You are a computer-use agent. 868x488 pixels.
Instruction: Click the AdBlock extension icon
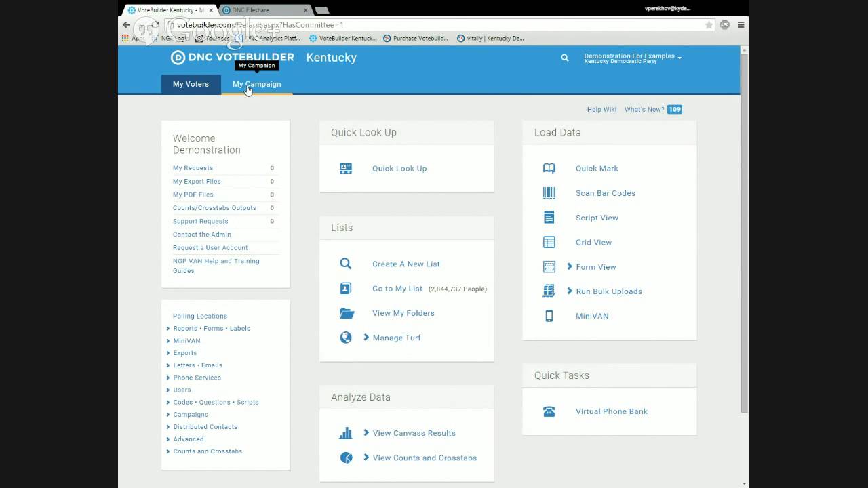725,25
